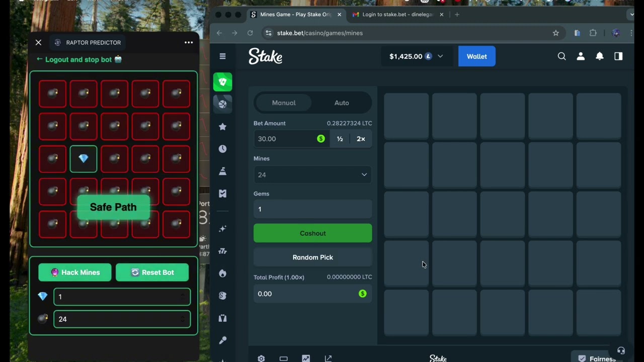The height and width of the screenshot is (362, 644).
Task: Close the Mines Game tab
Action: pyautogui.click(x=339, y=15)
